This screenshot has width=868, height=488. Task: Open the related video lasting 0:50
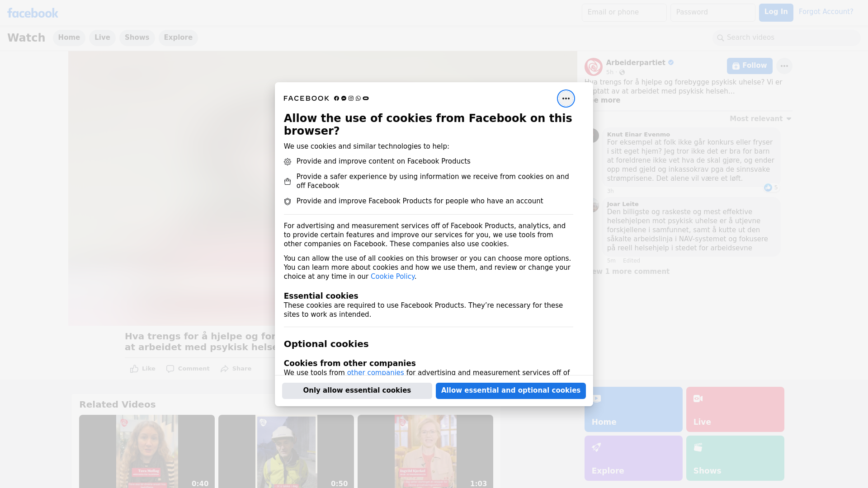tap(286, 451)
